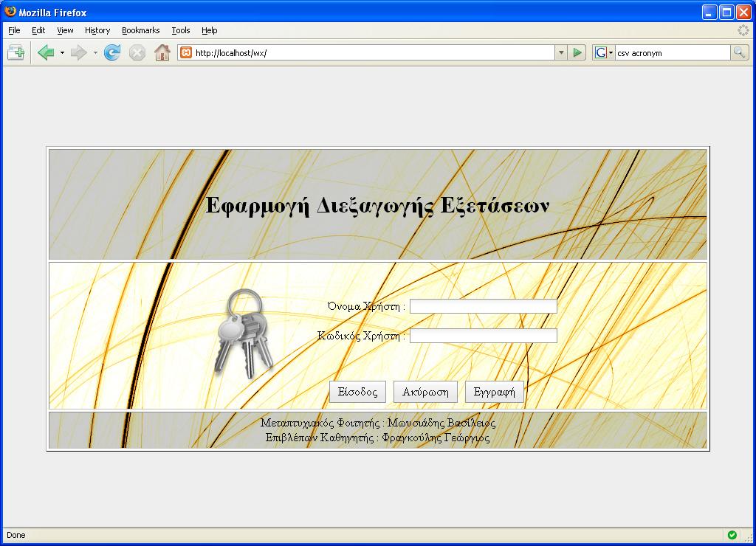The width and height of the screenshot is (756, 546).
Task: Click the Μεταπτυχιακός Φοιτητής footer line
Action: pyautogui.click(x=378, y=423)
